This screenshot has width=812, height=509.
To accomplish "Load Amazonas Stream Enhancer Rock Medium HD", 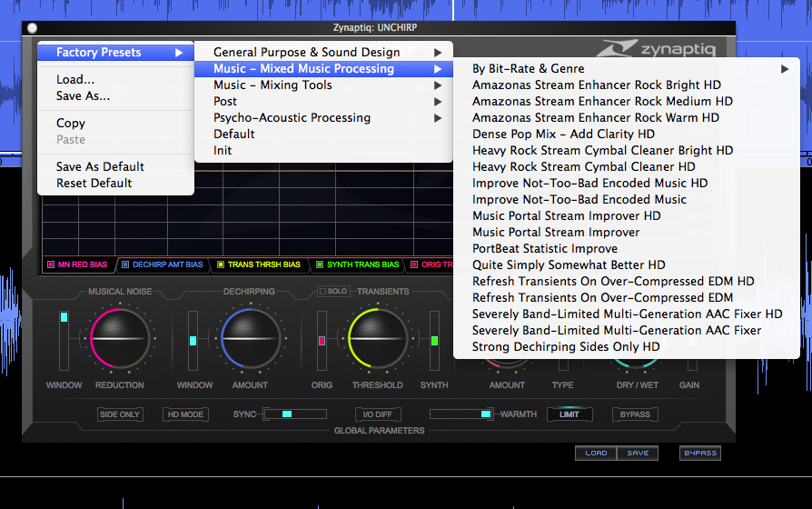I will click(627, 102).
